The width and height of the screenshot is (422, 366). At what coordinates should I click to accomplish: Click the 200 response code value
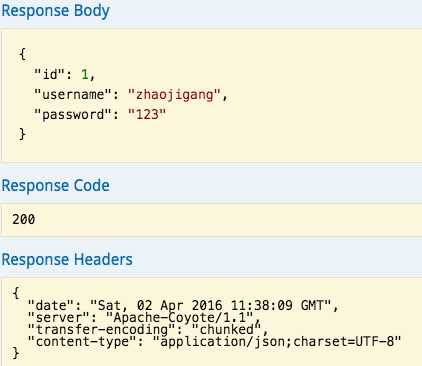(x=24, y=219)
